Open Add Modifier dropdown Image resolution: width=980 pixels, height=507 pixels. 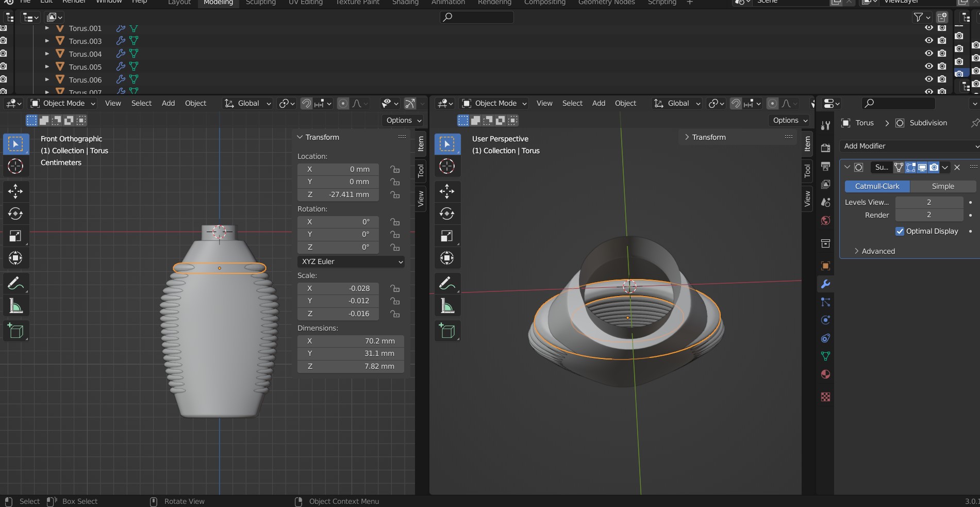[909, 146]
